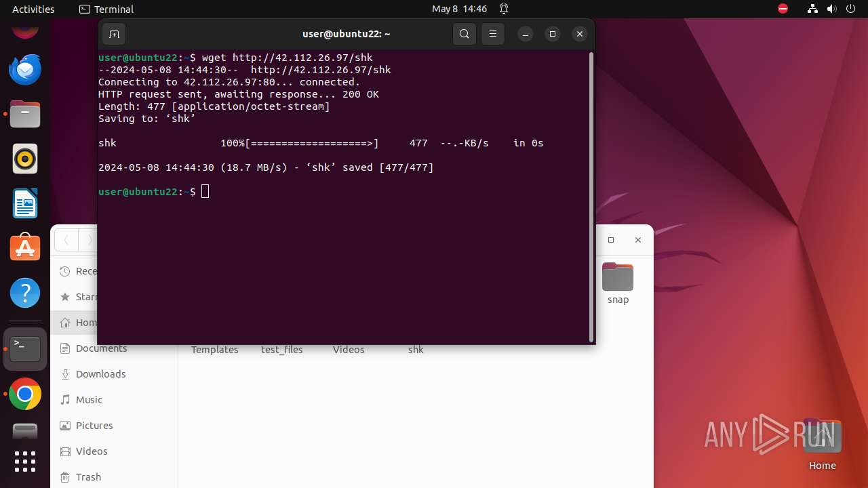Open a new tab in Terminal

[114, 34]
